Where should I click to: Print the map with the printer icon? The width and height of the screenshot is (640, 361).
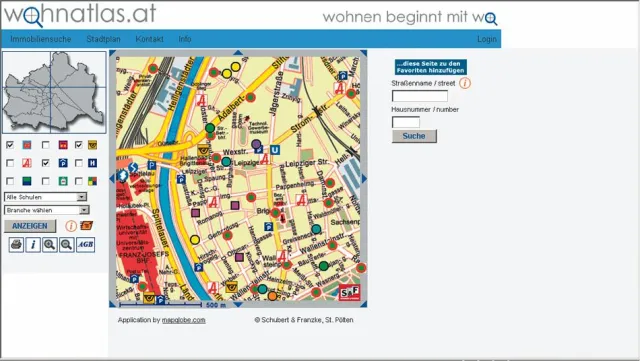pos(16,245)
